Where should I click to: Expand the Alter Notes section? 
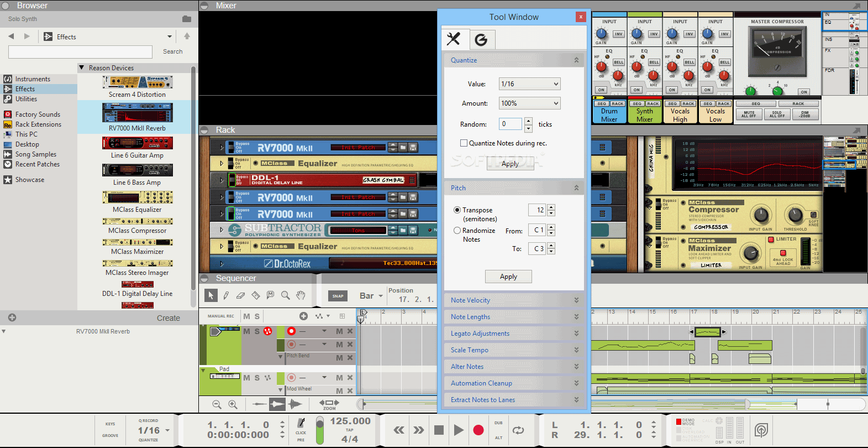514,367
